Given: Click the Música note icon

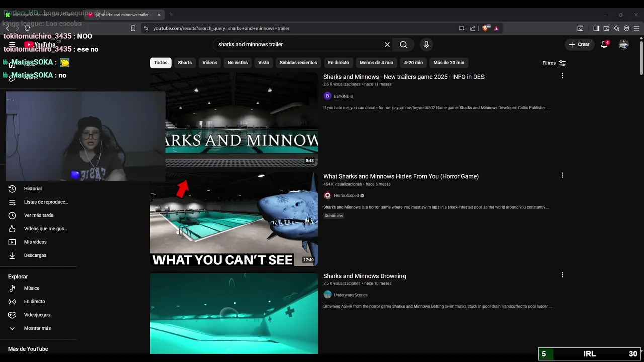Looking at the screenshot, I should click(x=12, y=288).
